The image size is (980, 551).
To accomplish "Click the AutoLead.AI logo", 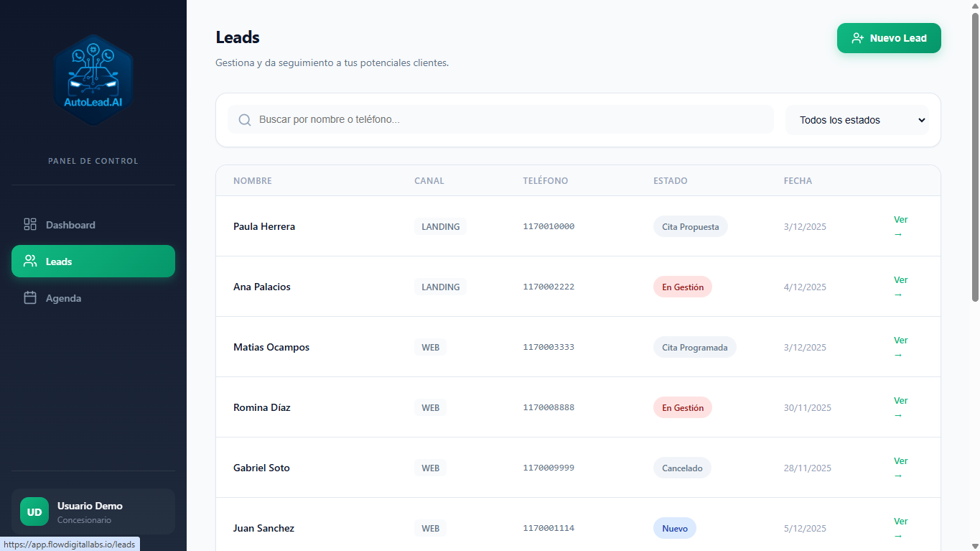I will click(x=93, y=79).
